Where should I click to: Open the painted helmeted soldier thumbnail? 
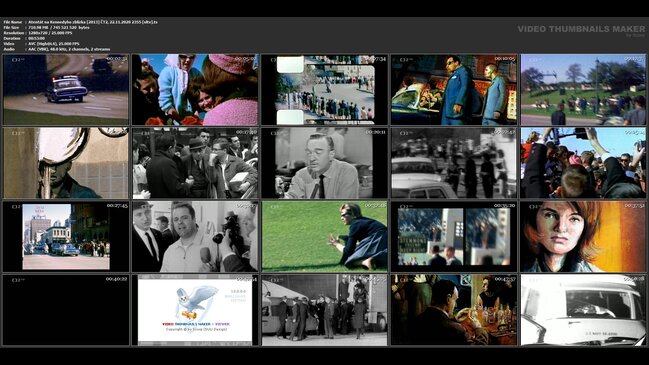point(66,163)
